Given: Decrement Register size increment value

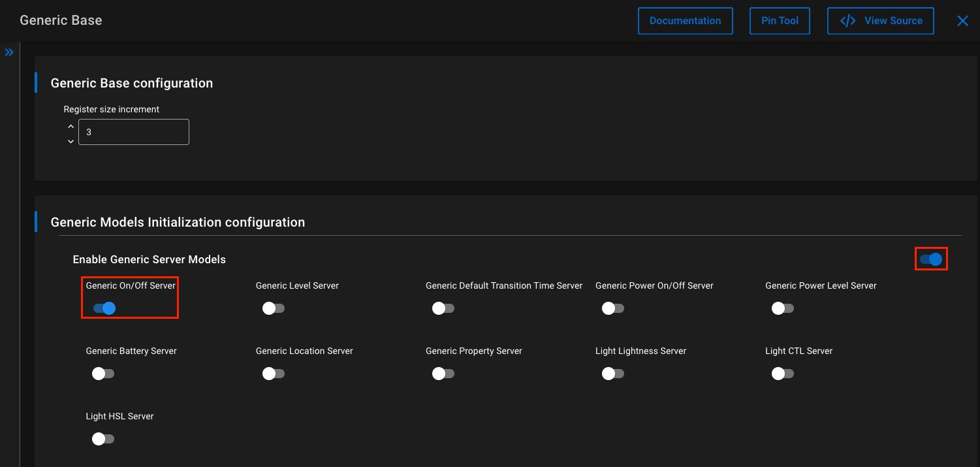Looking at the screenshot, I should point(71,140).
